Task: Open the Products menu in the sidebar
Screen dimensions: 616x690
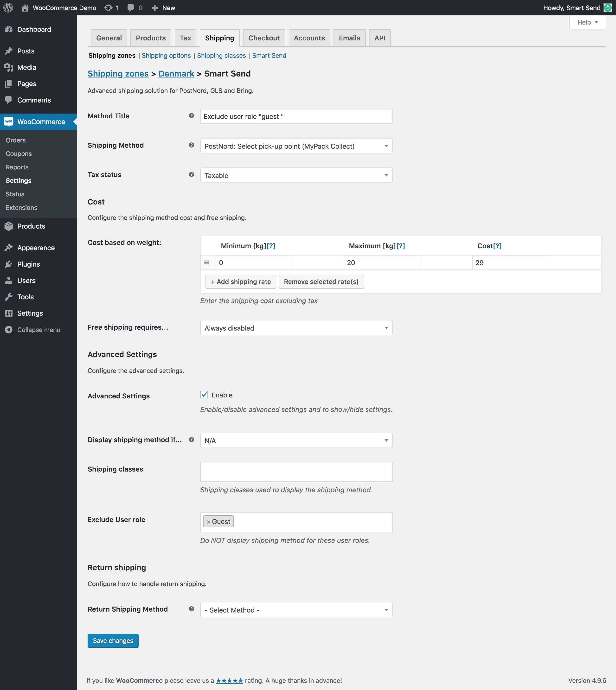Action: (x=31, y=226)
